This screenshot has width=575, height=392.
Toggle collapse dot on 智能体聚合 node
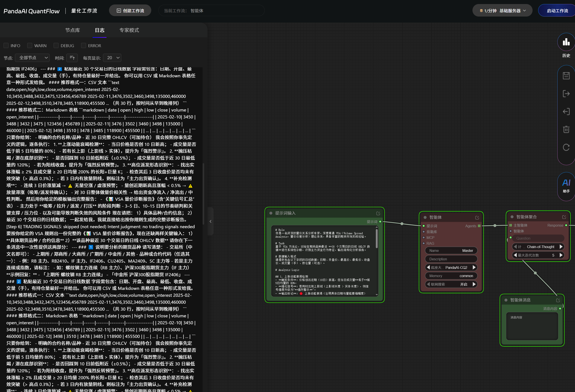click(x=512, y=217)
